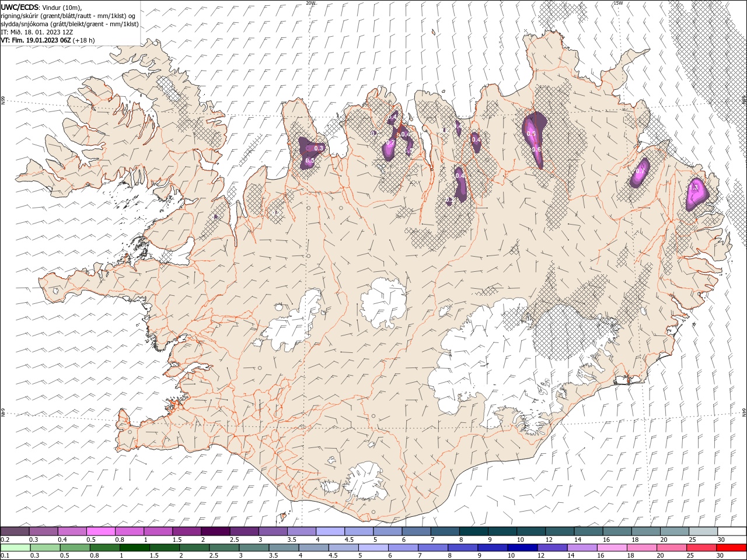747x560 pixels.
Task: Click the light gray 25 swatch in upper legend
Action: pos(702,531)
